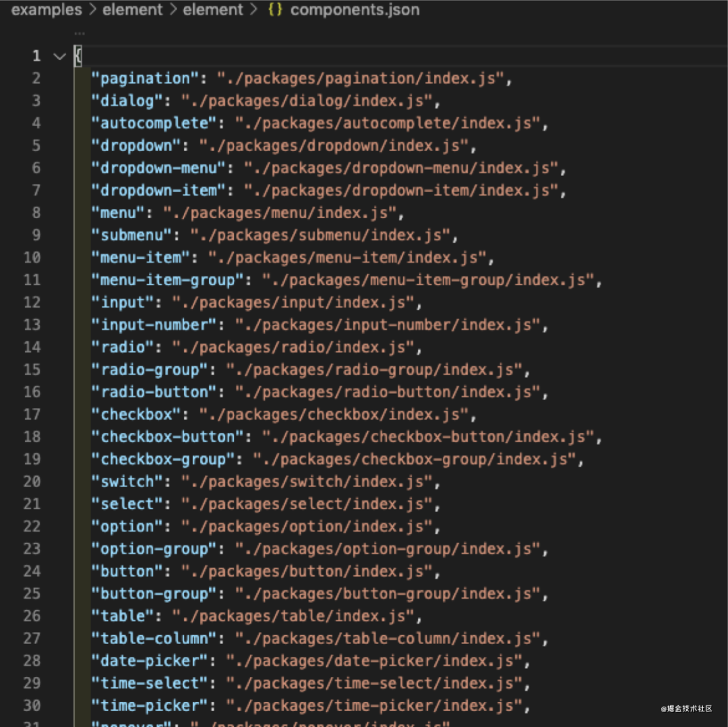This screenshot has width=728, height=727.
Task: Click the "submenu" key on line 9
Action: point(132,235)
